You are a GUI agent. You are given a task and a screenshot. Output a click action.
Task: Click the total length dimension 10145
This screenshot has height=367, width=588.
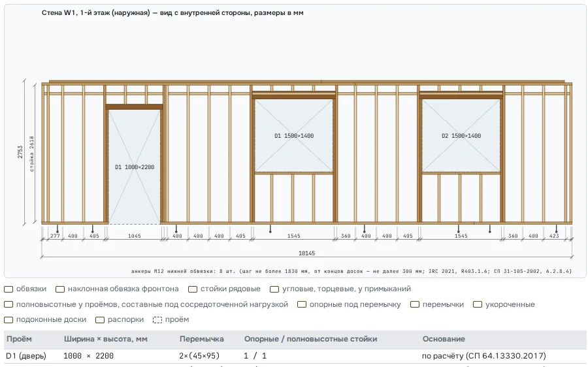click(306, 253)
